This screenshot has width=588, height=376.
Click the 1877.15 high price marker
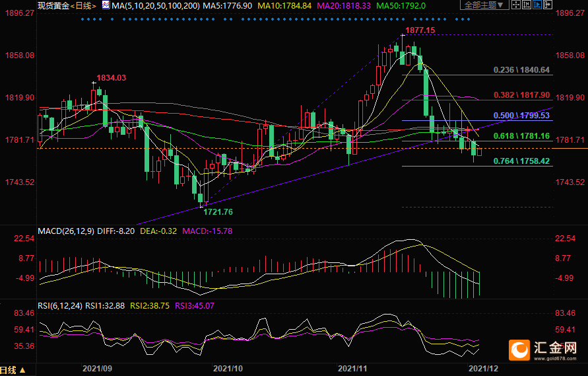click(x=420, y=31)
